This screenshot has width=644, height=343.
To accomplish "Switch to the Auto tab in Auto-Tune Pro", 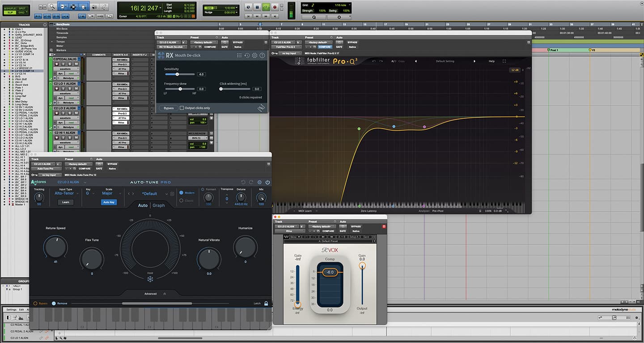I will click(143, 206).
